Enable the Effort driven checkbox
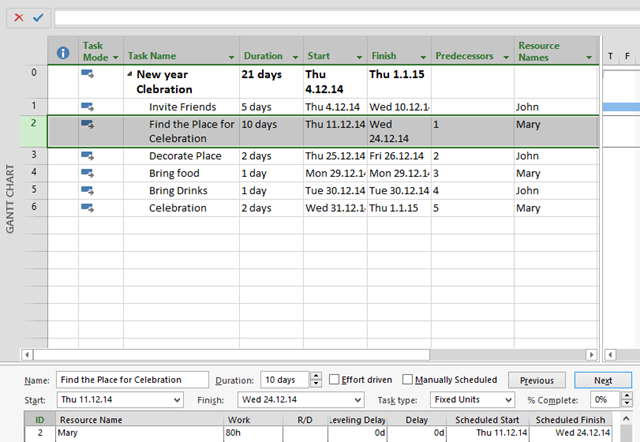 [x=334, y=380]
